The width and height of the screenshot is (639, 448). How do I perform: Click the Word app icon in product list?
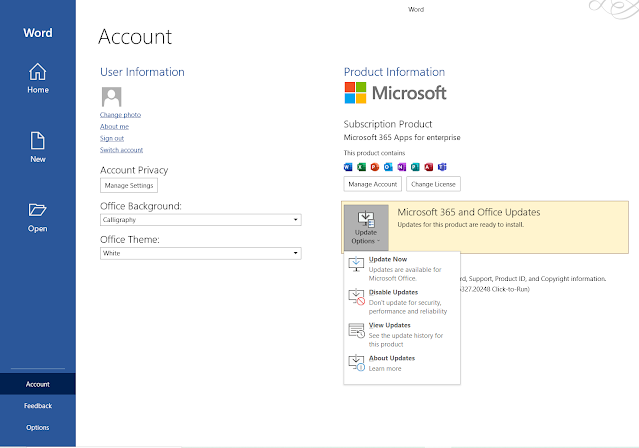tap(348, 167)
